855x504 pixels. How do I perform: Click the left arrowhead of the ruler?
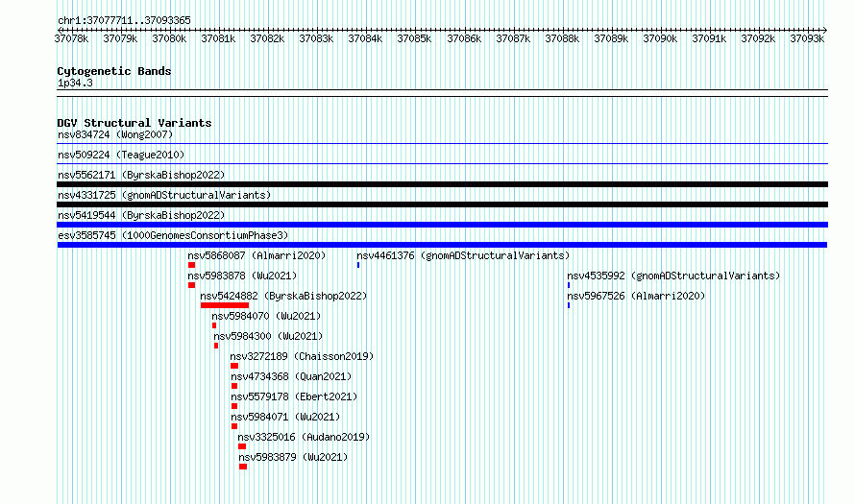tap(60, 30)
